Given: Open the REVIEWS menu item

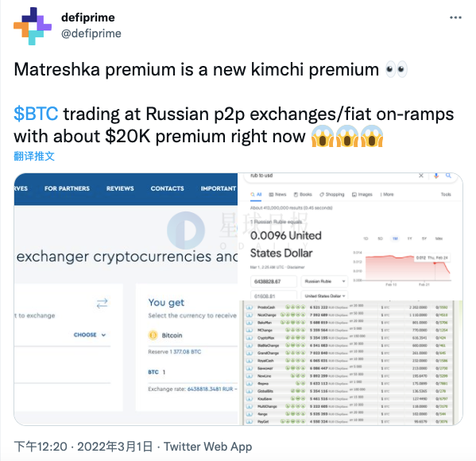Looking at the screenshot, I should click(x=120, y=188).
